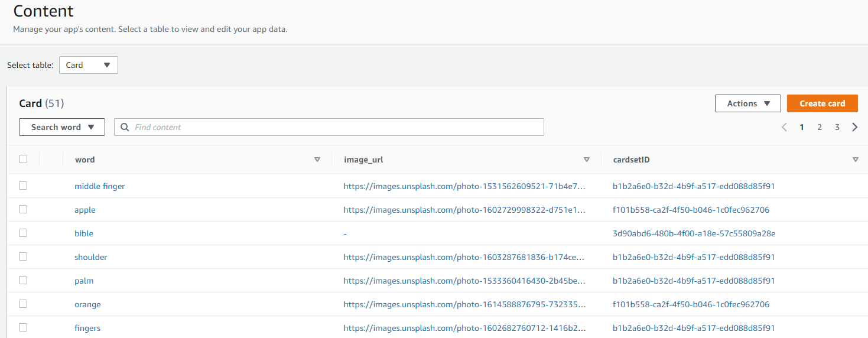Sort by image_url column arrow
The width and height of the screenshot is (868, 338).
click(x=586, y=160)
